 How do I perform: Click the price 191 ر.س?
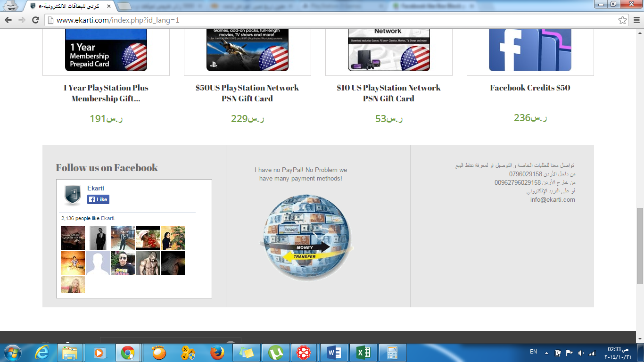pos(106,118)
